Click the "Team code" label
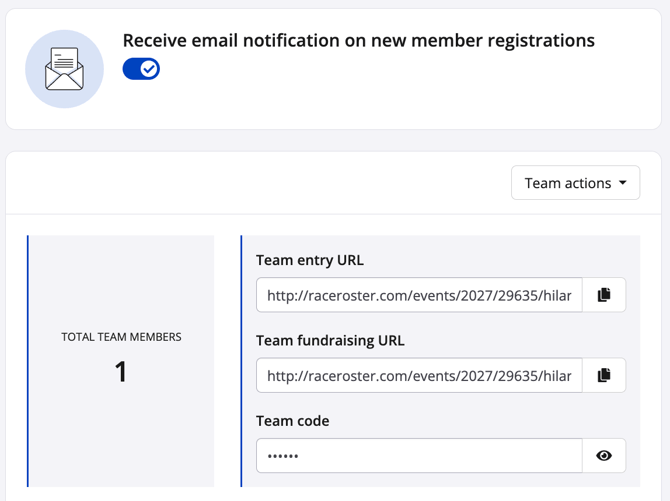The height and width of the screenshot is (501, 670). 292,421
